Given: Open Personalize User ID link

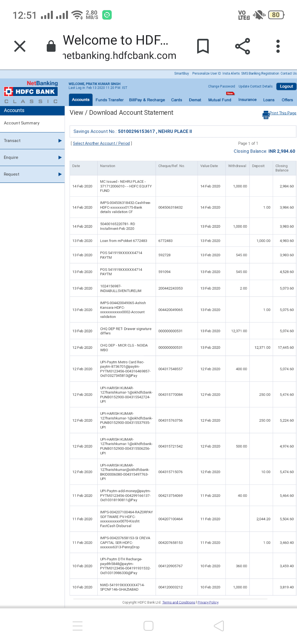Looking at the screenshot, I should (x=207, y=73).
